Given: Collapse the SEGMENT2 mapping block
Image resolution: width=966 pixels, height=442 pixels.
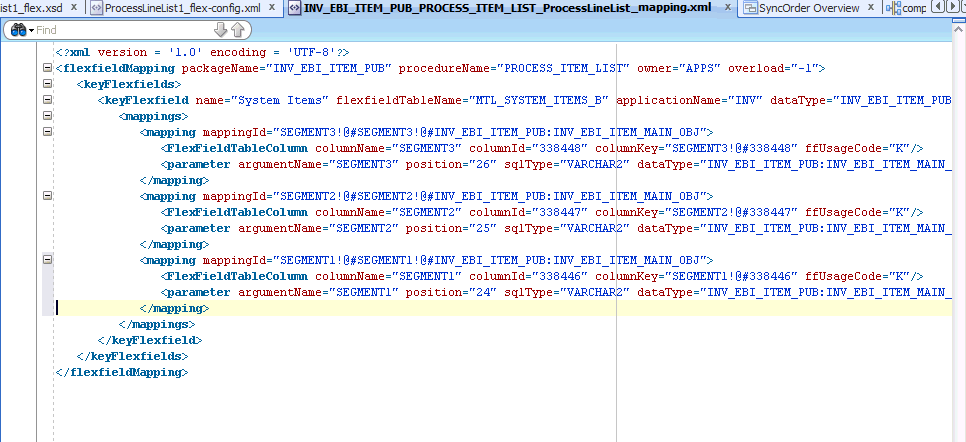Looking at the screenshot, I should (47, 196).
